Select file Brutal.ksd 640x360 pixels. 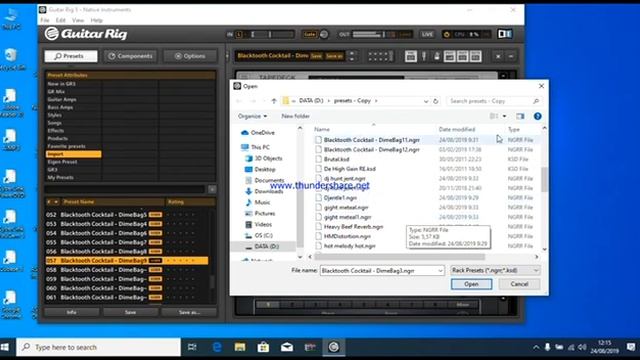tap(336, 159)
